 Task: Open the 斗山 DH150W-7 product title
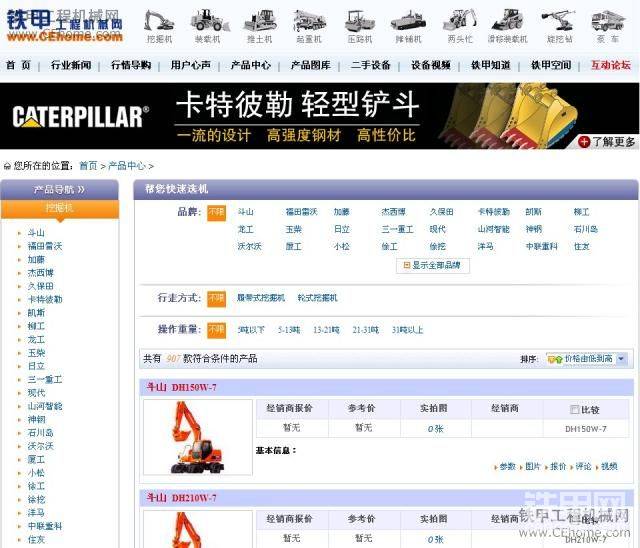[181, 387]
